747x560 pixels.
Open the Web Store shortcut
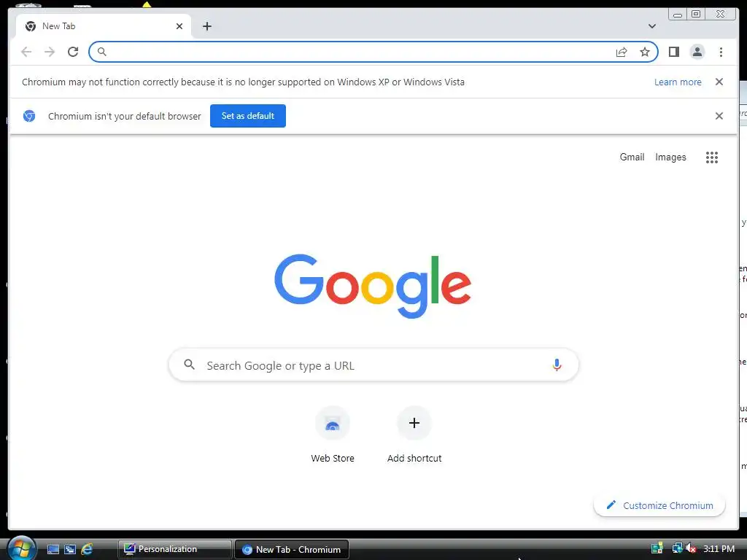(x=333, y=435)
